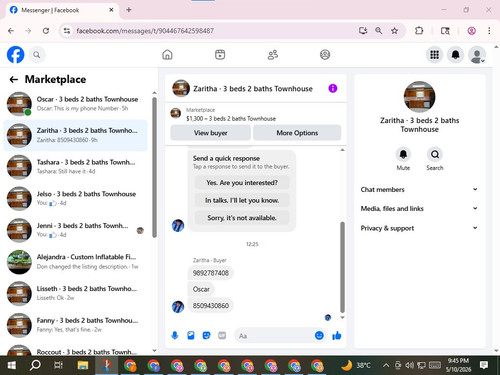The image size is (500, 375).
Task: Send a thumbs-up like
Action: pos(337,335)
